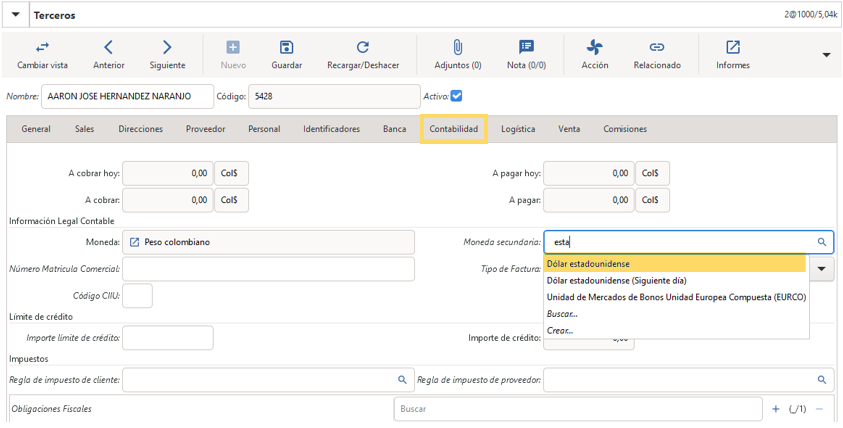Save the record with Guardar
843x428 pixels.
coord(287,48)
